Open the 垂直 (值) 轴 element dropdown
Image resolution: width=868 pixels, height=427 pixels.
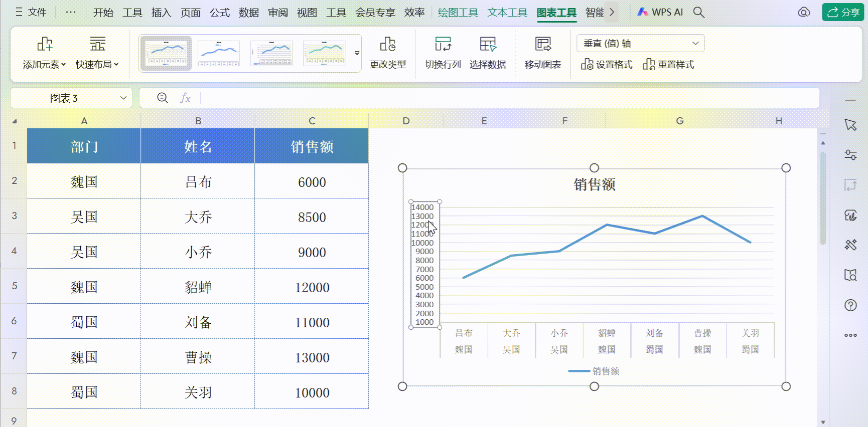tap(641, 44)
